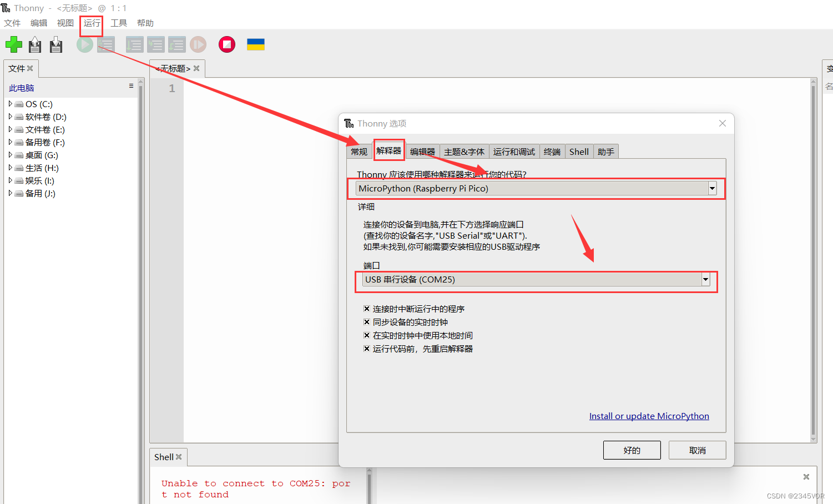This screenshot has width=833, height=504.
Task: Expand the 娱乐 (I:) drive
Action: point(10,180)
